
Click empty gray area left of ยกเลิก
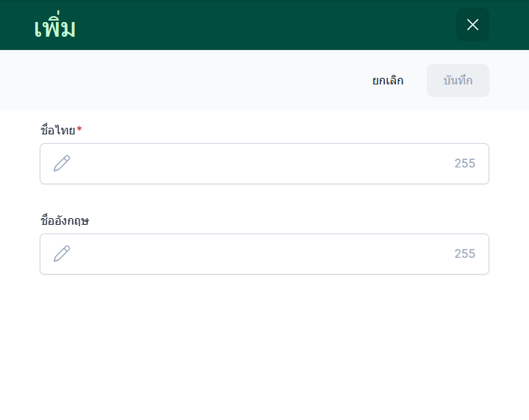[184, 81]
